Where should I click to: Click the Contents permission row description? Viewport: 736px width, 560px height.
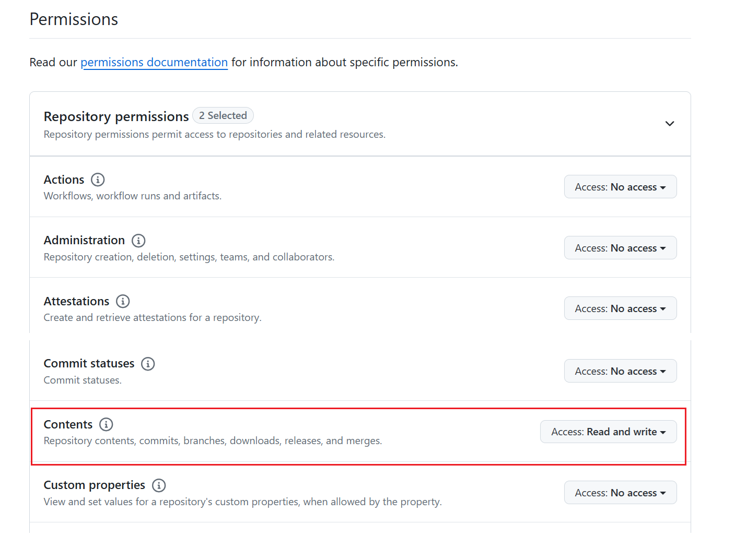[212, 440]
